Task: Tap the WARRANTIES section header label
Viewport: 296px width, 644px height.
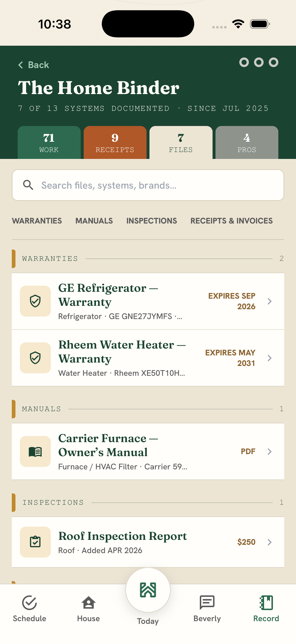Action: point(50,258)
